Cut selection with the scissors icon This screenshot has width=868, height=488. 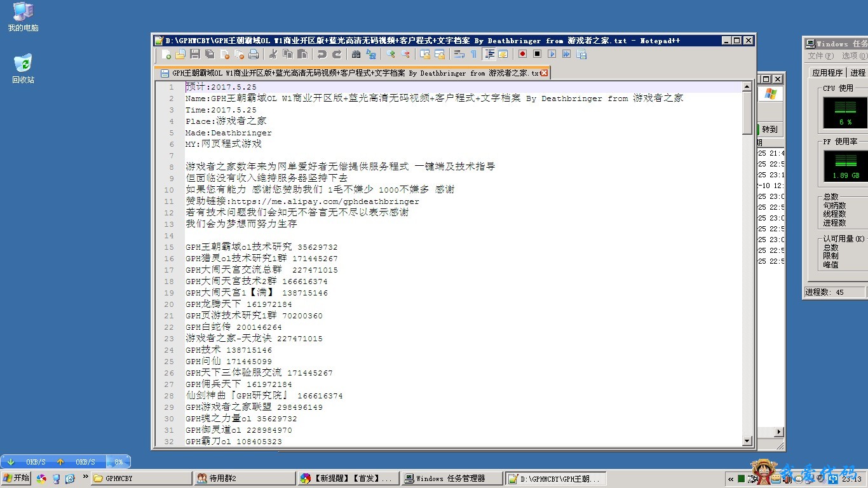tap(273, 55)
